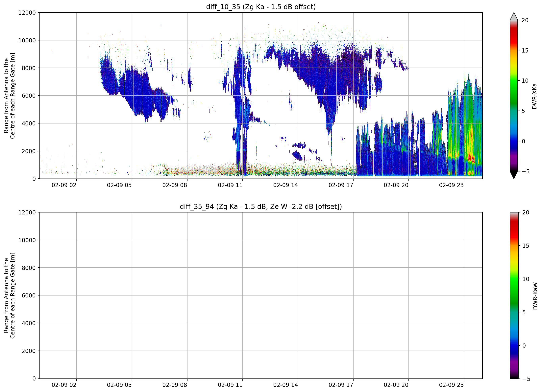
Task: Click '02-09 14' tick under diff_35_94 plot
Action: [x=285, y=385]
